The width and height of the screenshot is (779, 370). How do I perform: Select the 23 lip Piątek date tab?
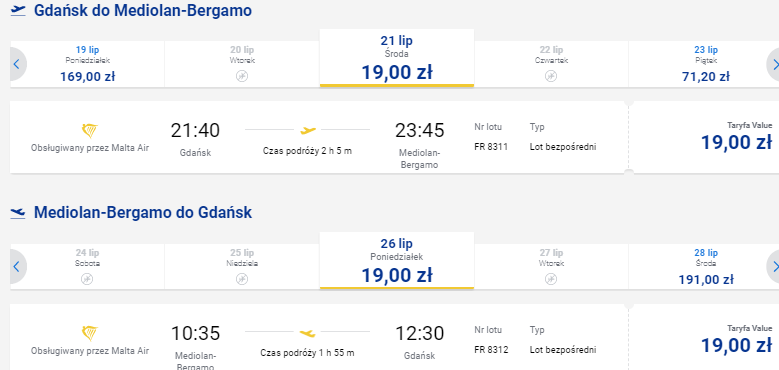pyautogui.click(x=705, y=64)
